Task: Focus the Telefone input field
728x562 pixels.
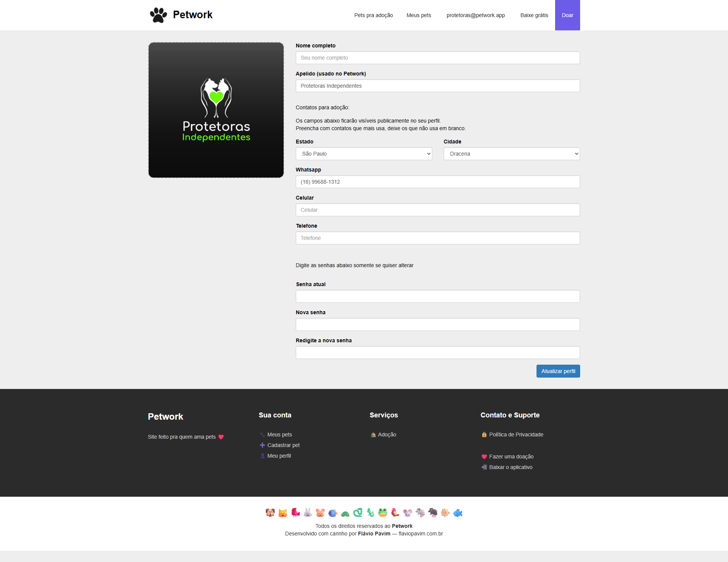Action: click(x=438, y=238)
